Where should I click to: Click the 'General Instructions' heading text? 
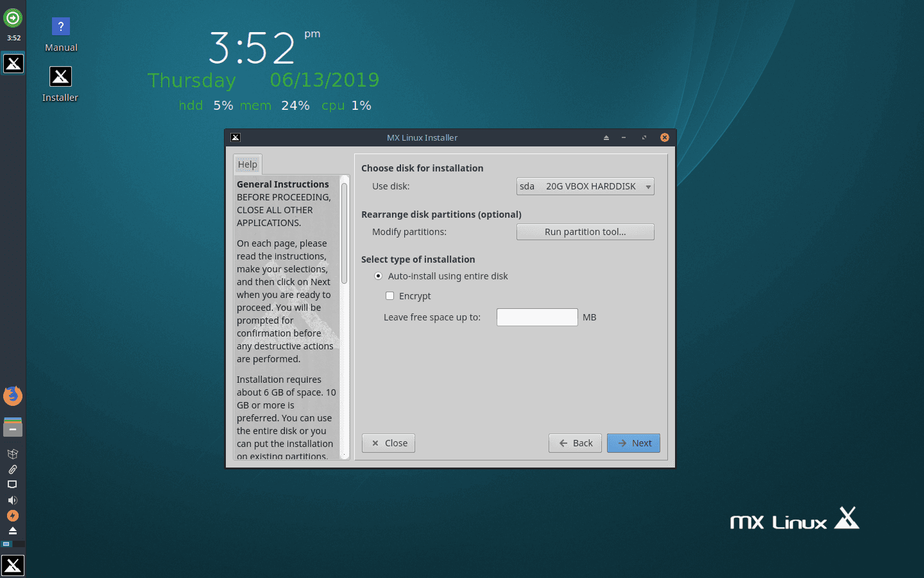[x=283, y=184]
